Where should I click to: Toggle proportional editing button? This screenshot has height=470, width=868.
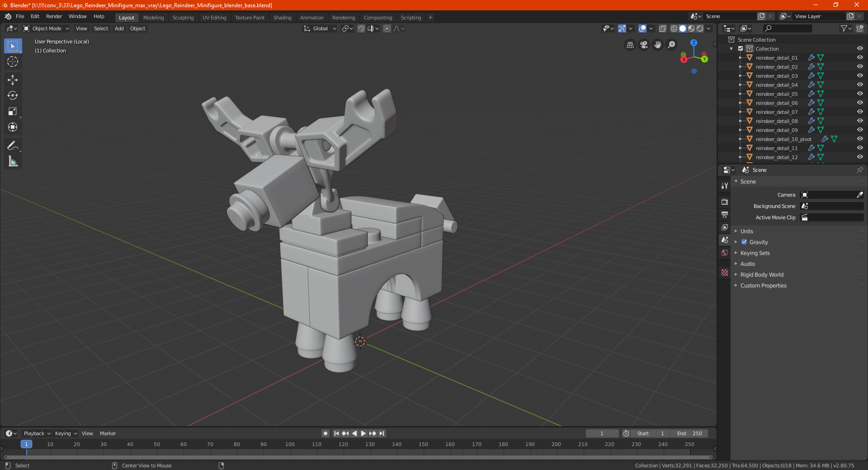click(x=387, y=28)
